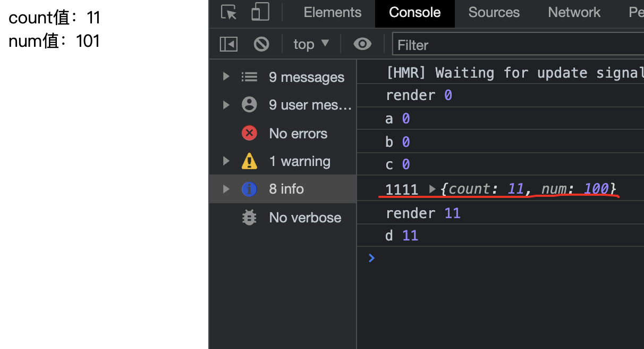Select the 8 info sidebar row
The image size is (644, 349).
(283, 189)
